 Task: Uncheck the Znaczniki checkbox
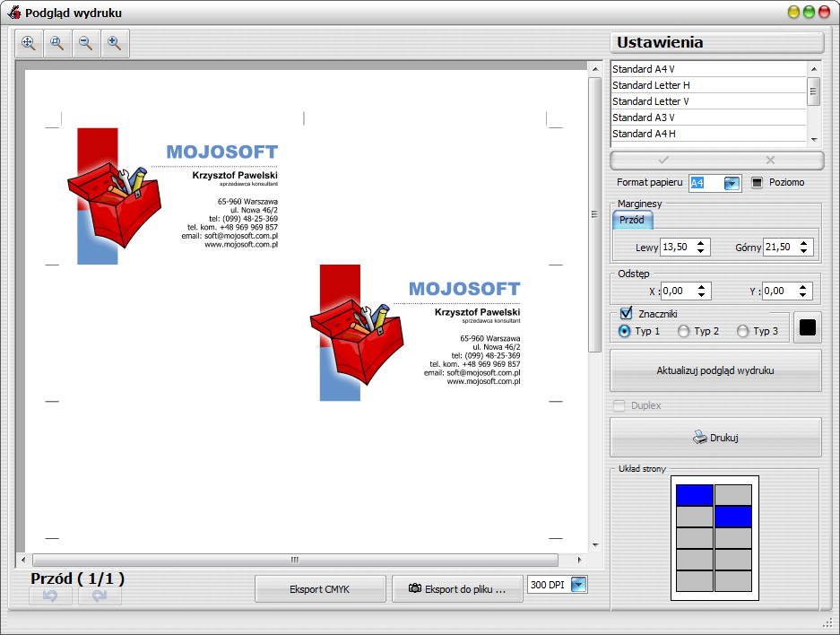pos(626,314)
